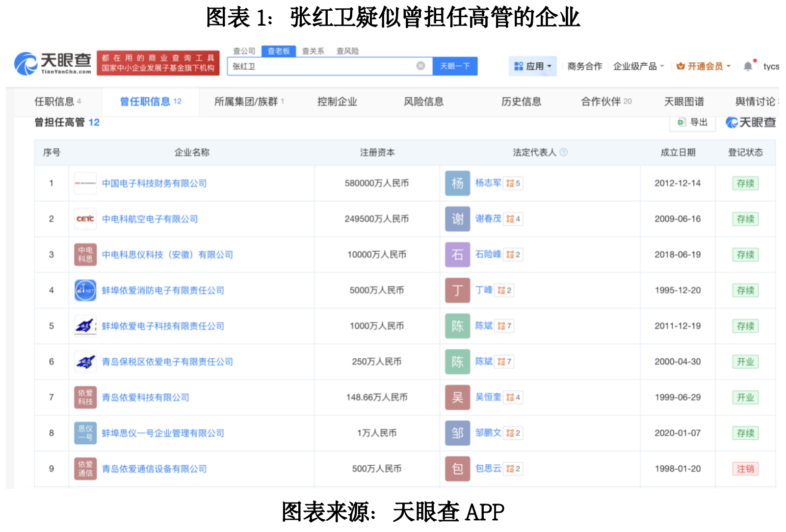Switch to the 查老板 search tab

(279, 51)
